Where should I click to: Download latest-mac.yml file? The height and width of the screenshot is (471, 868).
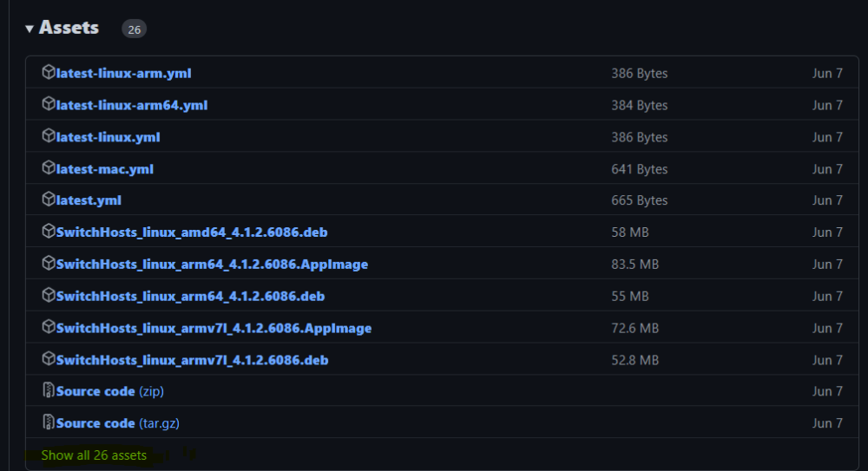click(x=105, y=169)
